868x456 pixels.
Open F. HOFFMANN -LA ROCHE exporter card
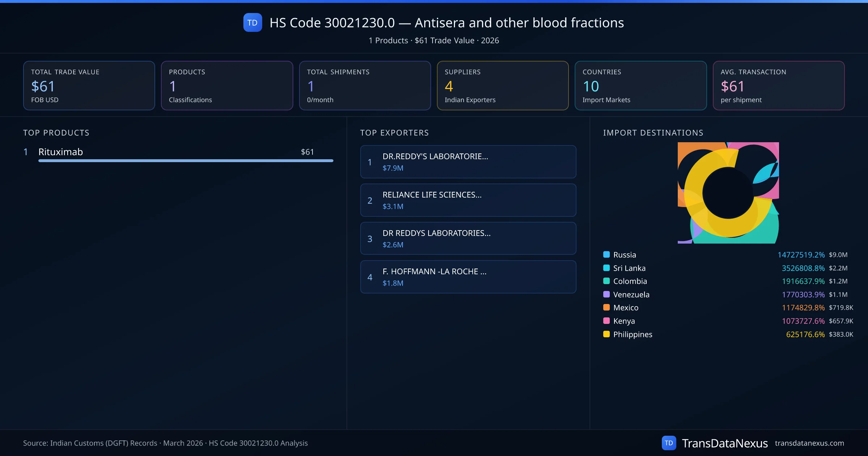pyautogui.click(x=468, y=277)
